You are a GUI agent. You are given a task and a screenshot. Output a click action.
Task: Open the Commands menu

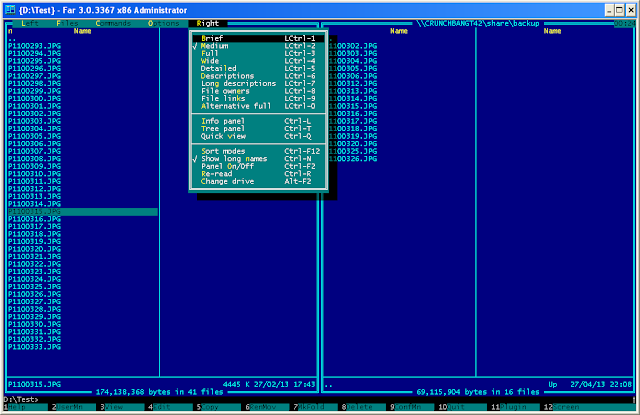tap(113, 23)
